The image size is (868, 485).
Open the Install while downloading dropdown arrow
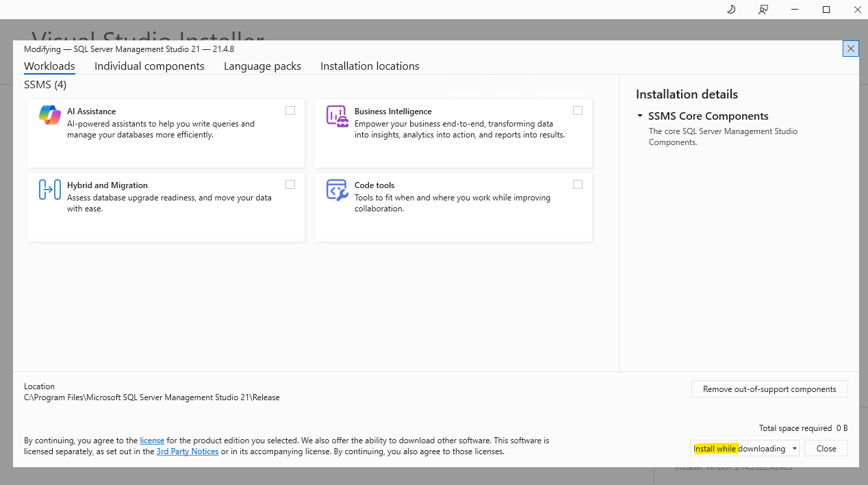coord(795,449)
